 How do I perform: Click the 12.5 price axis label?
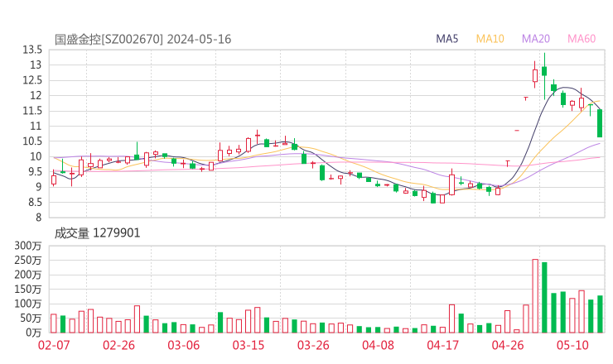[x=32, y=80]
